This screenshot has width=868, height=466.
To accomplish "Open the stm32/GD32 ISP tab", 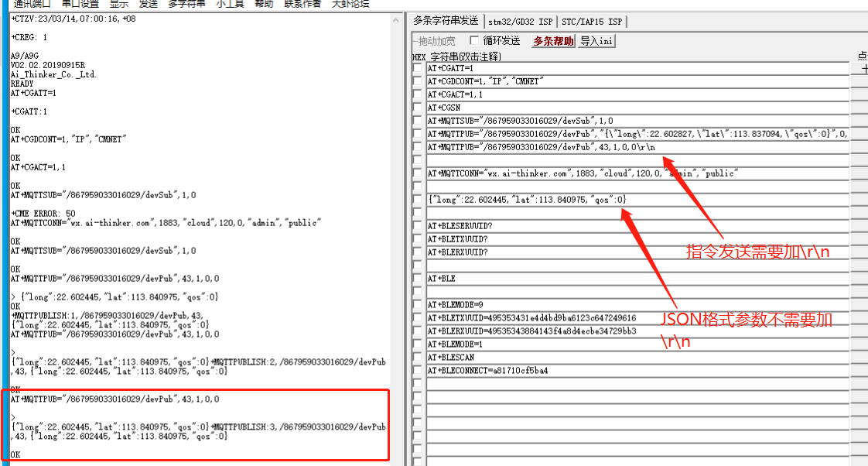I will click(521, 22).
